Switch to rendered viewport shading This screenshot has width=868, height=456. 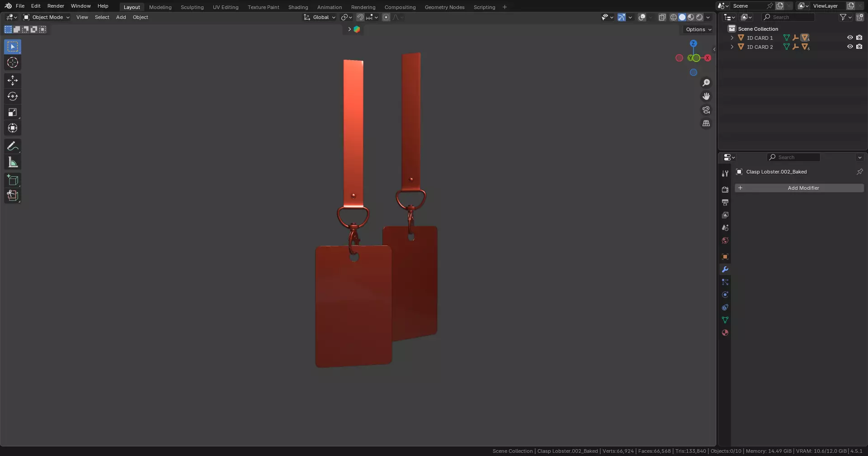pyautogui.click(x=699, y=17)
